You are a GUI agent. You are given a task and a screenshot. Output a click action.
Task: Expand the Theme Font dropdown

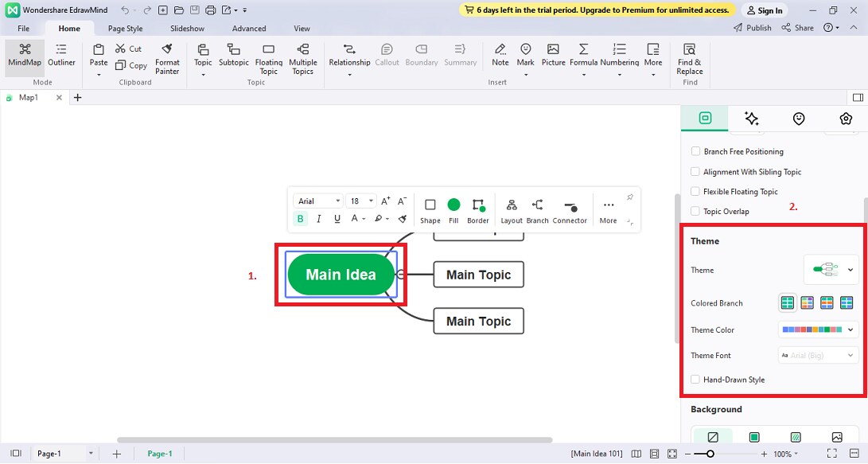pyautogui.click(x=819, y=355)
